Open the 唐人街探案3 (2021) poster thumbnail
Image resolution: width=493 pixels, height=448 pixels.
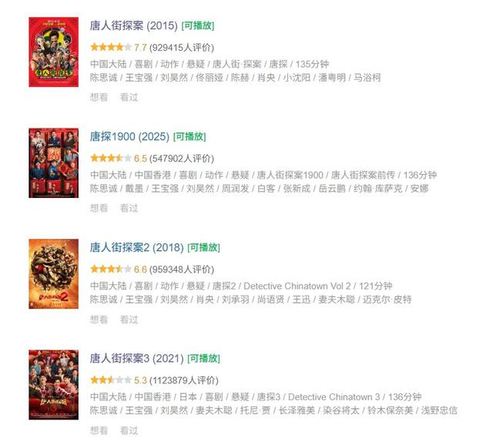pyautogui.click(x=54, y=385)
